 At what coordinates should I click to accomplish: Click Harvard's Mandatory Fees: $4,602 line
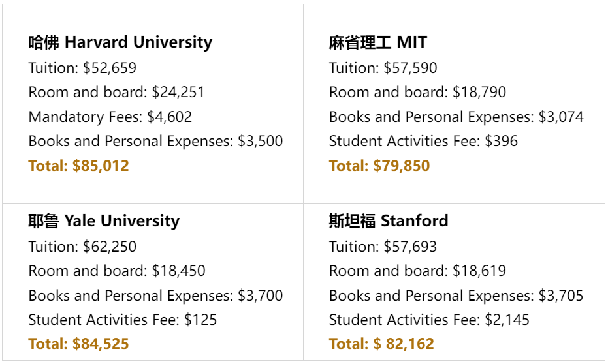pyautogui.click(x=110, y=117)
